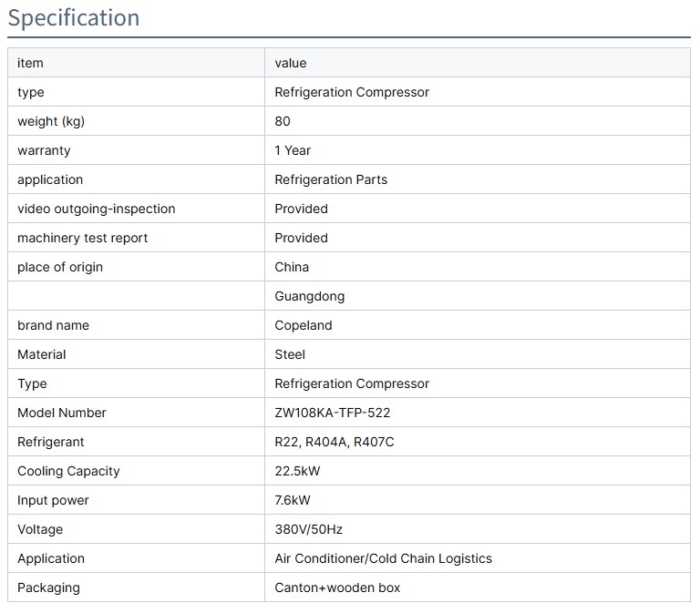Select the 'Refrigeration Parts' application value
This screenshot has height=613, width=700.
(x=331, y=179)
